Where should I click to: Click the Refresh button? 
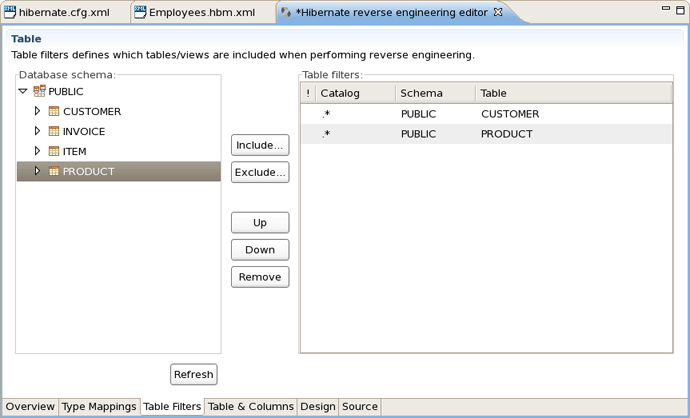193,375
